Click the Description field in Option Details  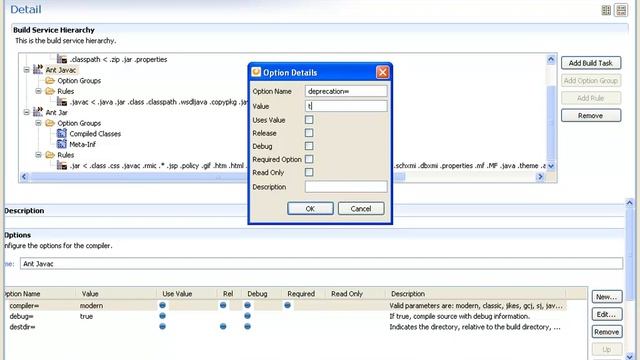pyautogui.click(x=346, y=187)
